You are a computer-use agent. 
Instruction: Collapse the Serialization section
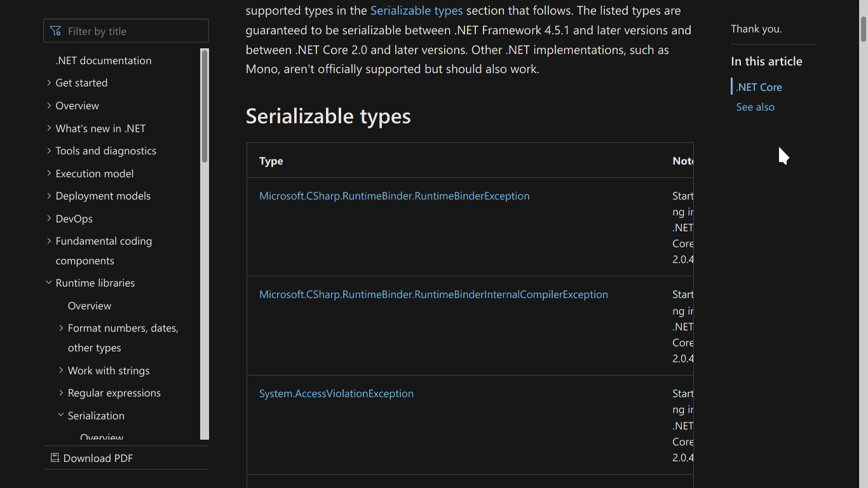click(x=60, y=415)
